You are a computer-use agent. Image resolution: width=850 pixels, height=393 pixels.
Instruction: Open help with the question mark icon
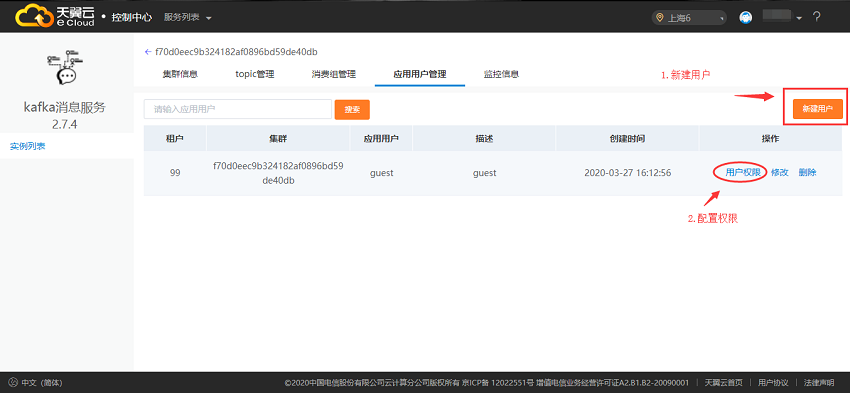point(816,17)
